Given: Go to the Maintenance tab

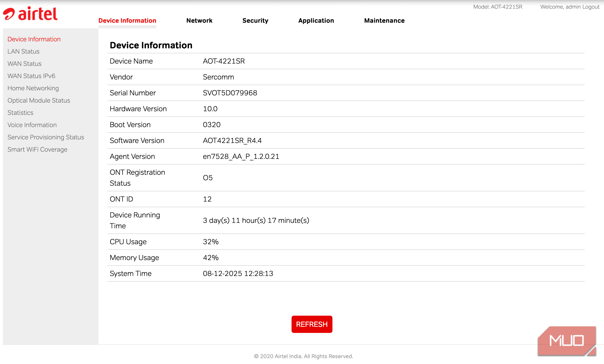Looking at the screenshot, I should [x=384, y=21].
